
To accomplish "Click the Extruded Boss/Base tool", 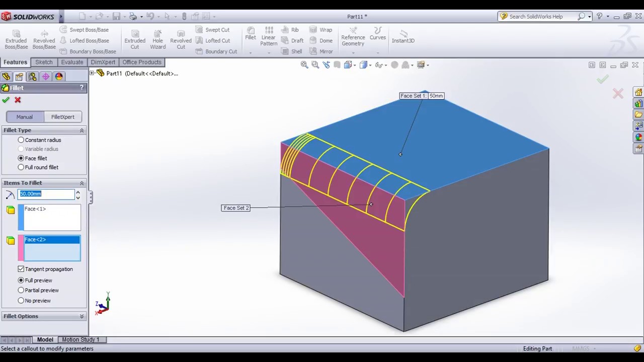I will [16, 39].
